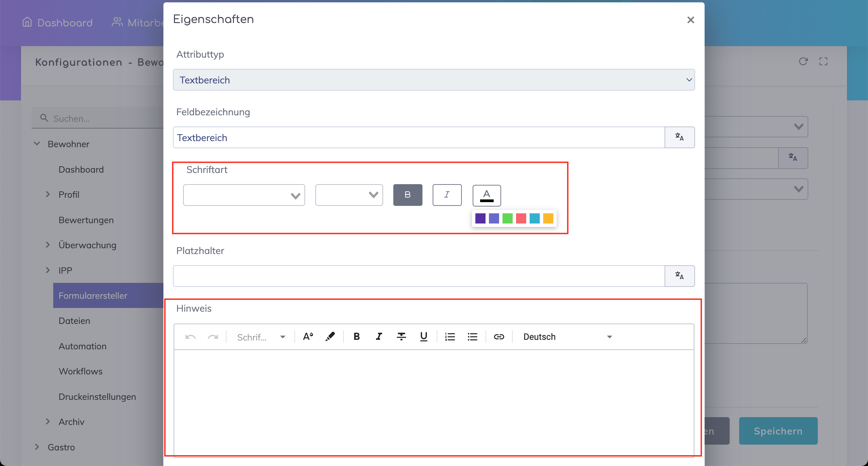Expand the first Schriftart font family dropdown

tap(244, 195)
